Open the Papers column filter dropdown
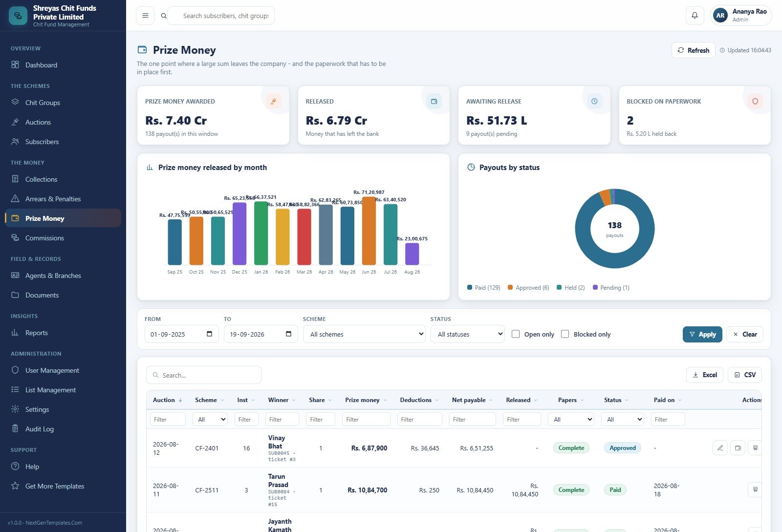 571,419
